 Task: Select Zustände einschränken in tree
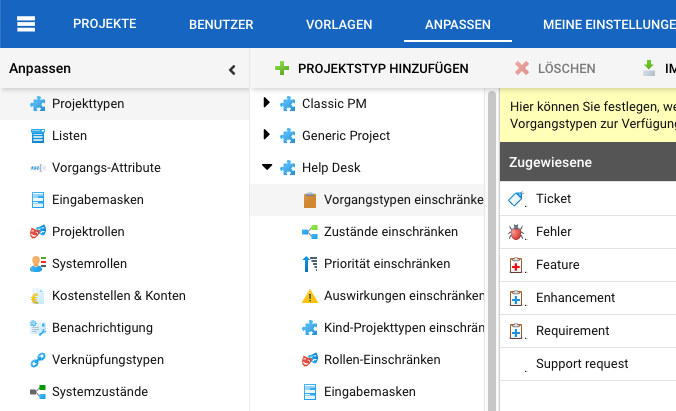(390, 231)
